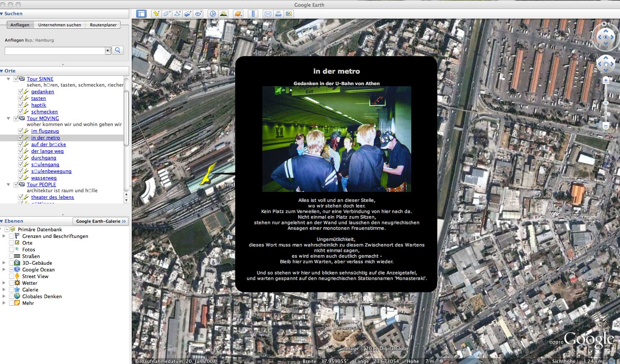Screen dimensions: 620x364
Task: Open the 'auf der brücke' placemark link
Action: point(48,144)
